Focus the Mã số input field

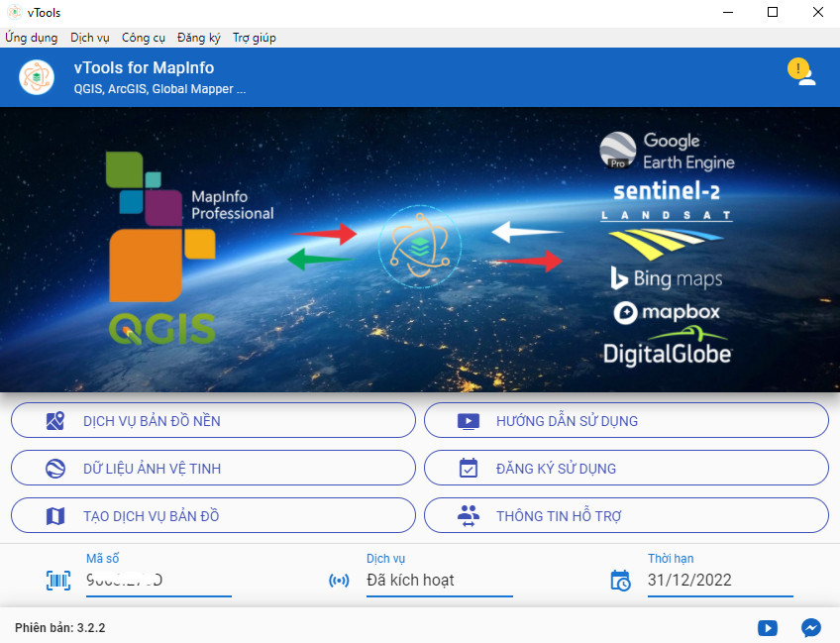click(x=158, y=581)
